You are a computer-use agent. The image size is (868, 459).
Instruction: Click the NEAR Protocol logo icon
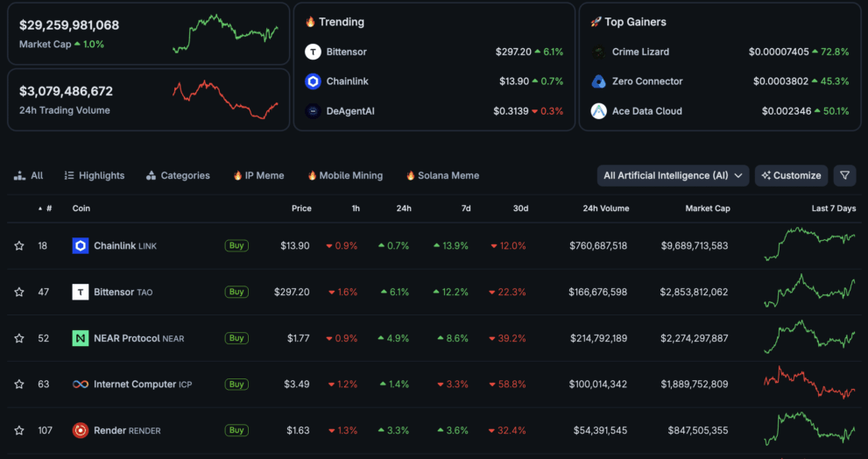tap(81, 338)
